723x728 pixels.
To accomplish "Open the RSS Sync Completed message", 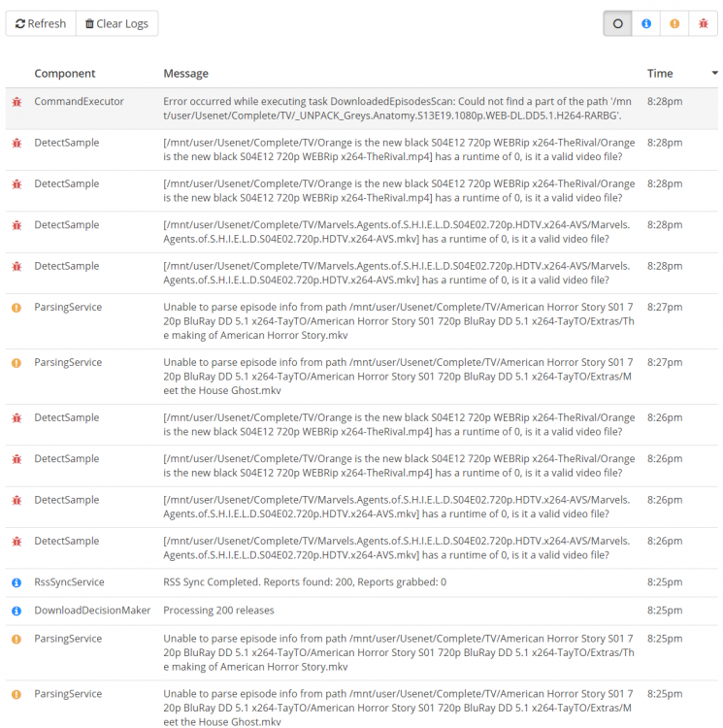I will pos(305,582).
